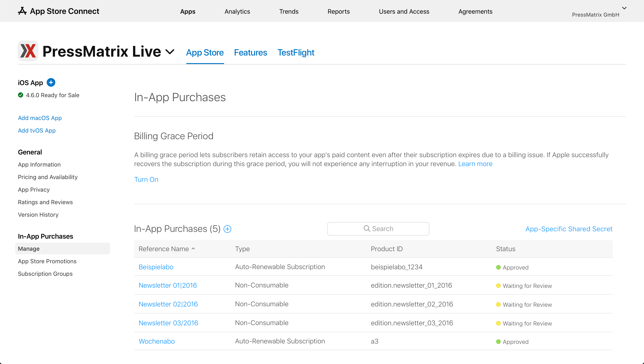The width and height of the screenshot is (644, 364).
Task: Click the In-App Purchases Search field
Action: [378, 229]
